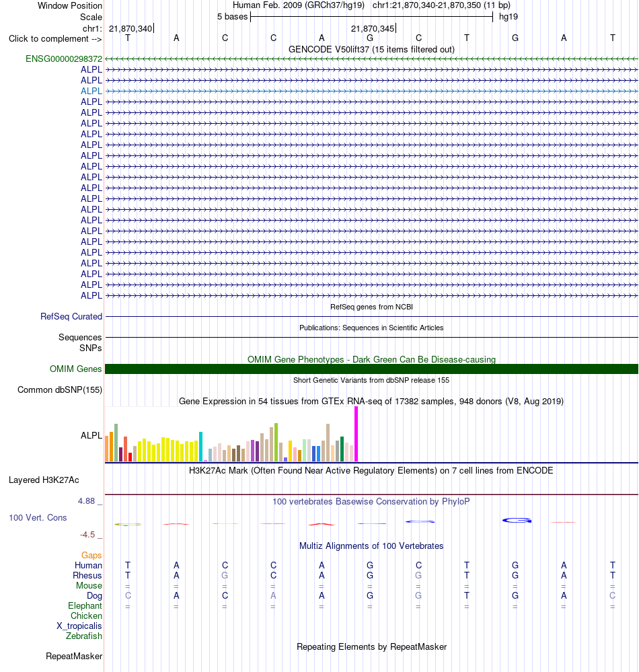Click the 'Click to complement -->' label
The height and width of the screenshot is (672, 639).
click(x=55, y=38)
